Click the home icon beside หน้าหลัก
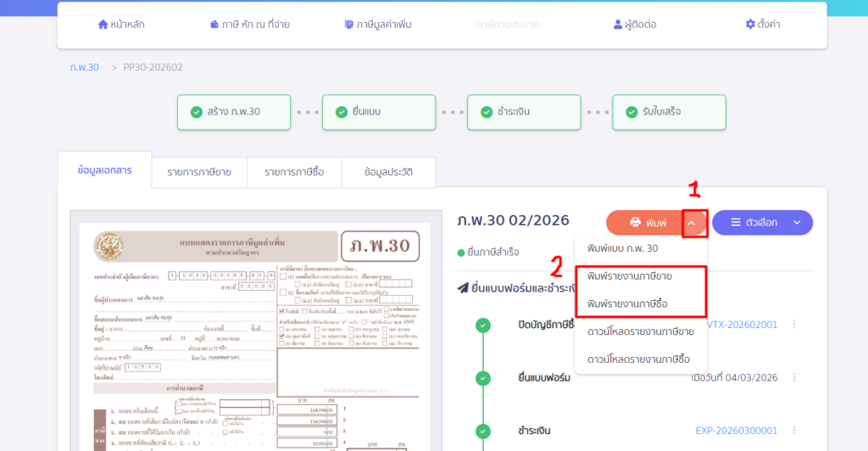Screen dimensions: 868x451 [x=103, y=25]
